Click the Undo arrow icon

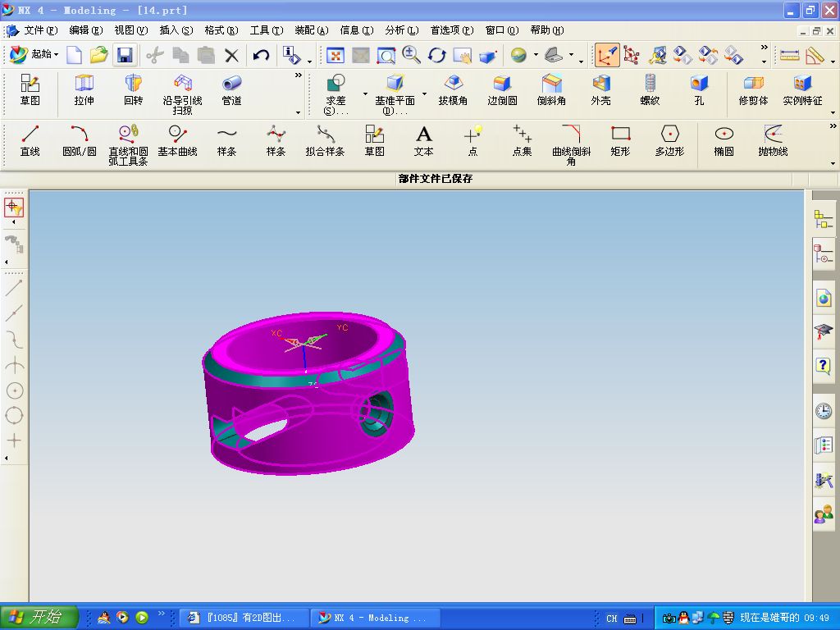(261, 55)
